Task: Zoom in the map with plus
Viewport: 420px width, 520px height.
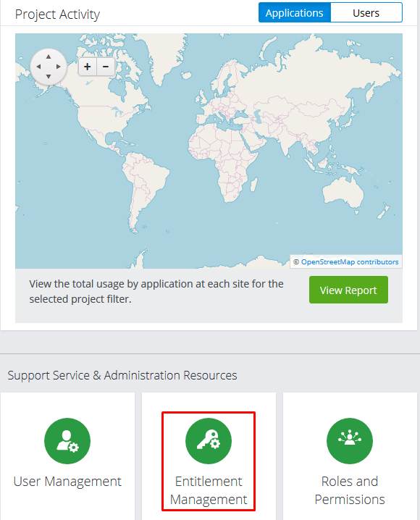Action: click(x=88, y=67)
